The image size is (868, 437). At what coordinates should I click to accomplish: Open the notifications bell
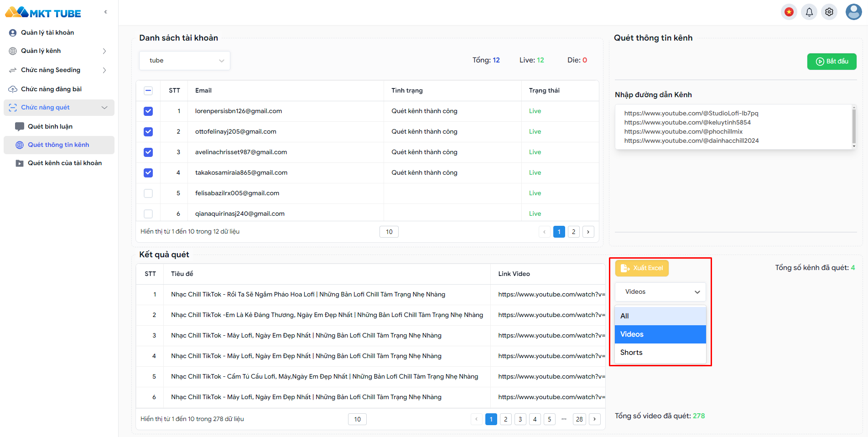point(809,12)
